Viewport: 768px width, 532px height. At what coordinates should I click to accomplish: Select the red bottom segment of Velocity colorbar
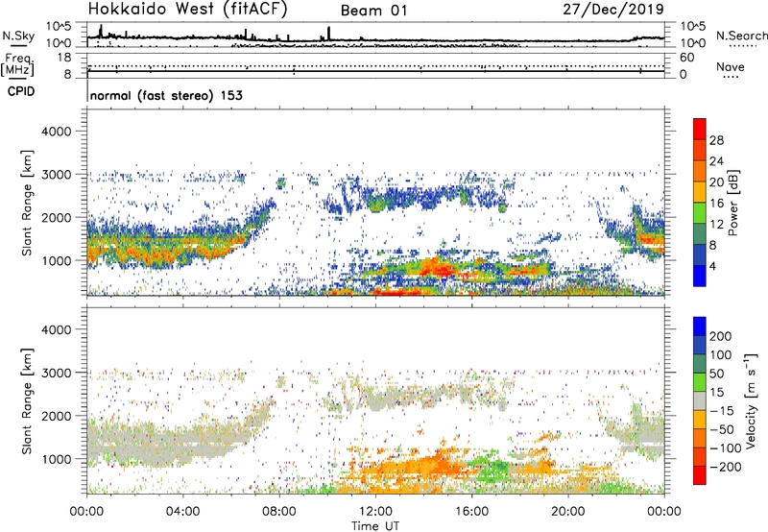pos(700,475)
